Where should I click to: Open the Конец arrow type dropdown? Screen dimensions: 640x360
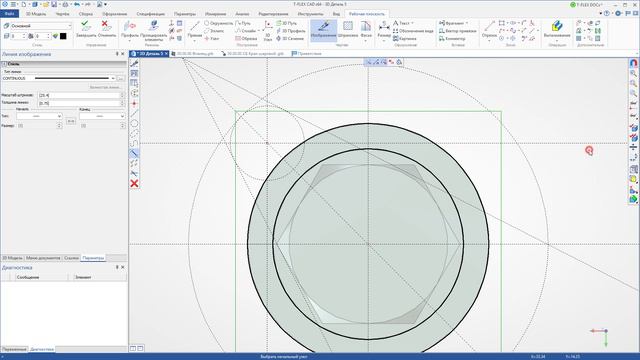click(x=122, y=116)
